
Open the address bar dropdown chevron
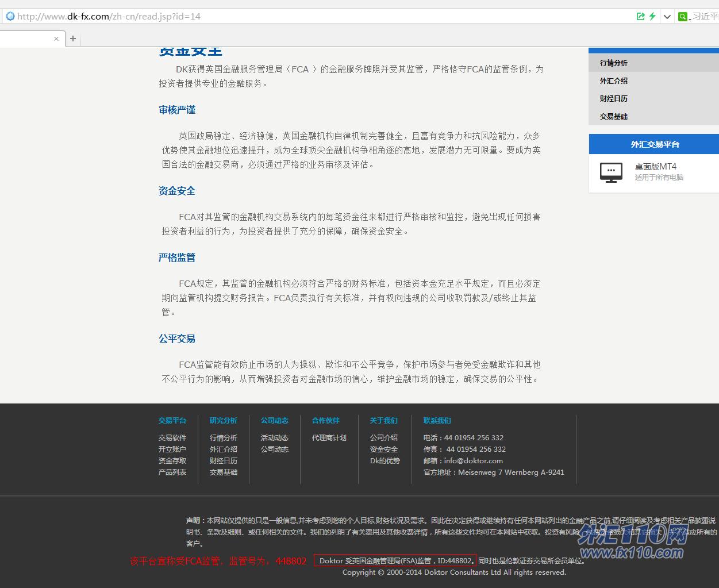click(x=667, y=17)
